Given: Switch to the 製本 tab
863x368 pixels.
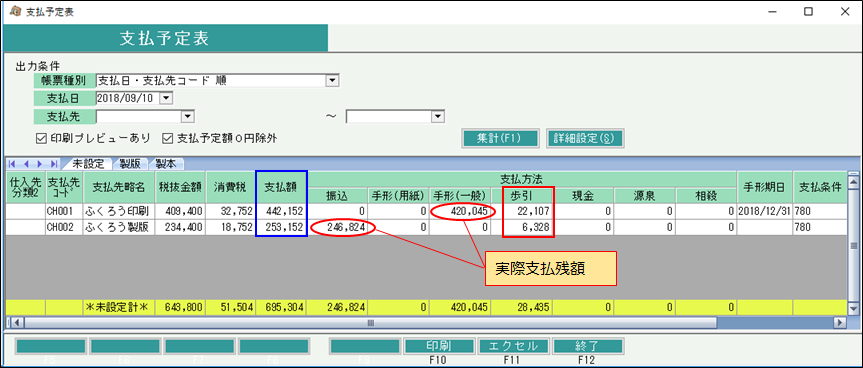Looking at the screenshot, I should 166,163.
